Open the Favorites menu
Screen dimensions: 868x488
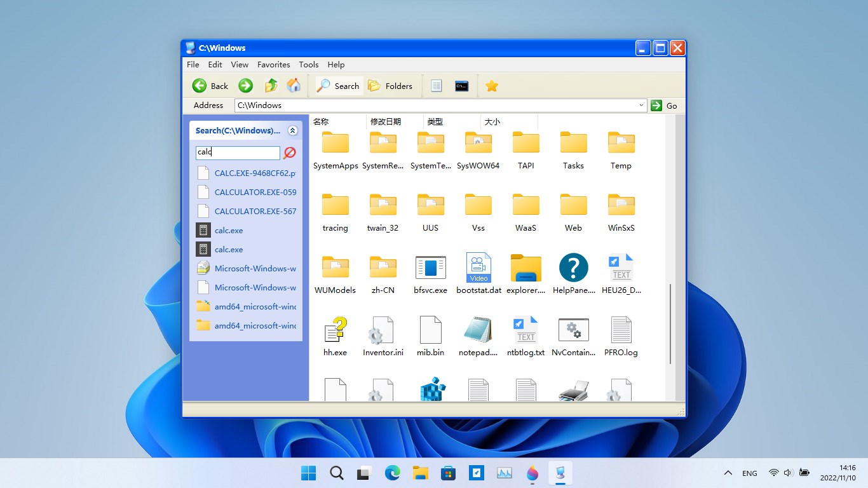(273, 64)
